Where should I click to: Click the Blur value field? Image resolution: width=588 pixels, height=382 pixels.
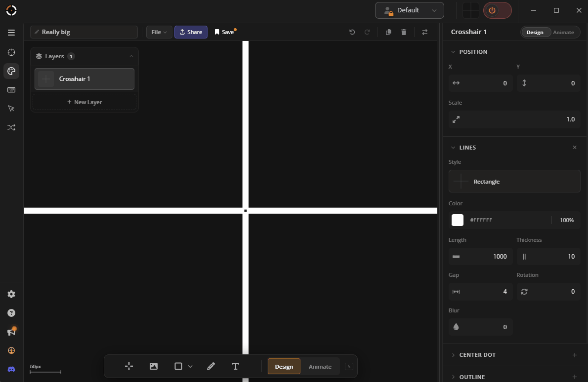[480, 327]
